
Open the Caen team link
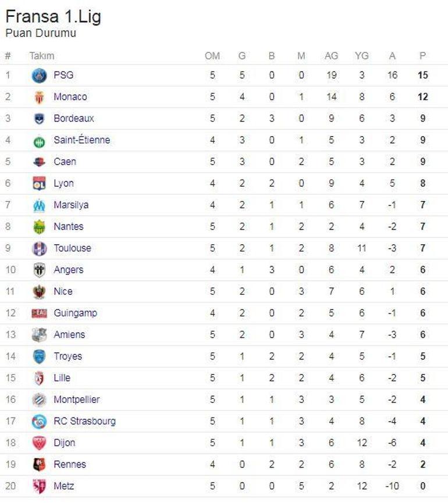[65, 162]
